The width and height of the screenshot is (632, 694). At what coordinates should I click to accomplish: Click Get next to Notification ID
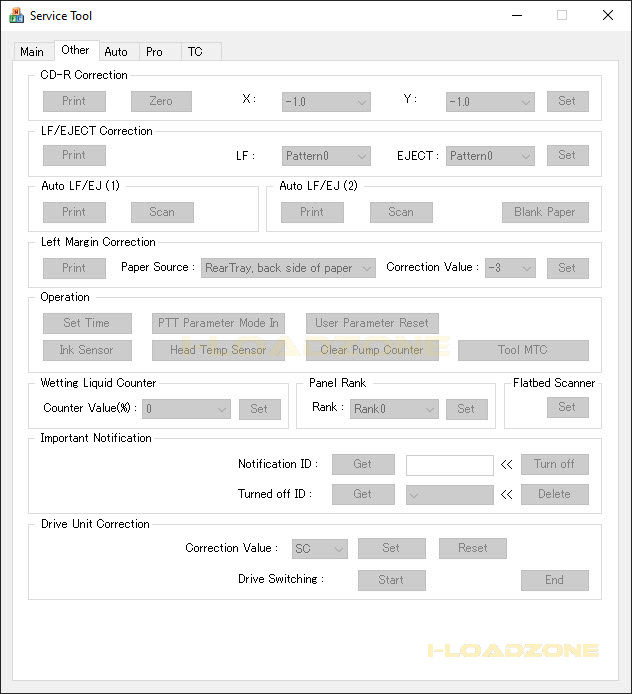(363, 464)
